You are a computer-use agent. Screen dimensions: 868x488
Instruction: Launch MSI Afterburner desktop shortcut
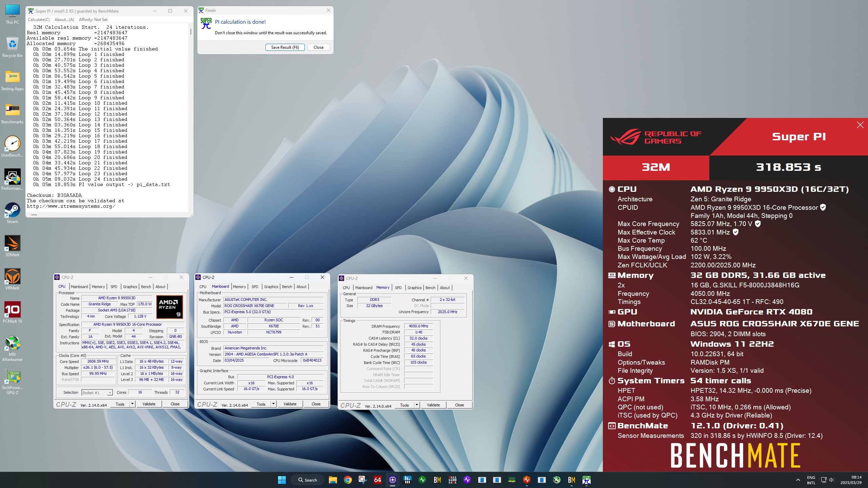12,348
